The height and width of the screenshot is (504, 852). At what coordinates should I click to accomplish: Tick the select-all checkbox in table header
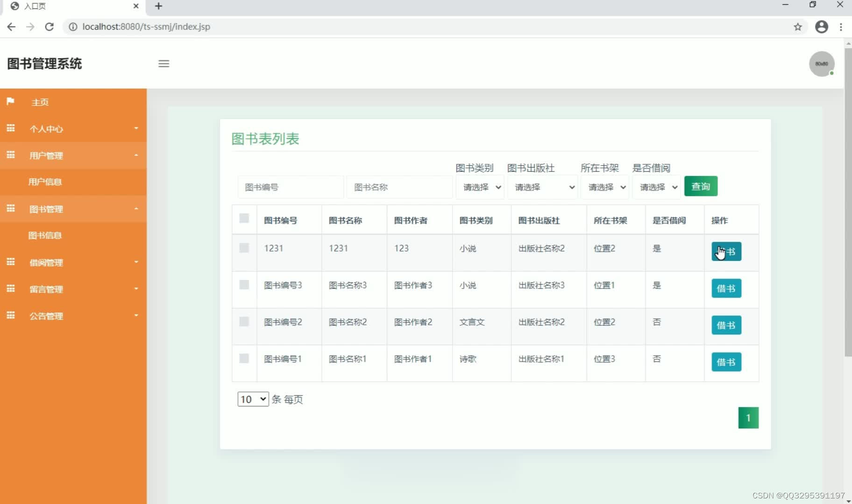coord(244,218)
